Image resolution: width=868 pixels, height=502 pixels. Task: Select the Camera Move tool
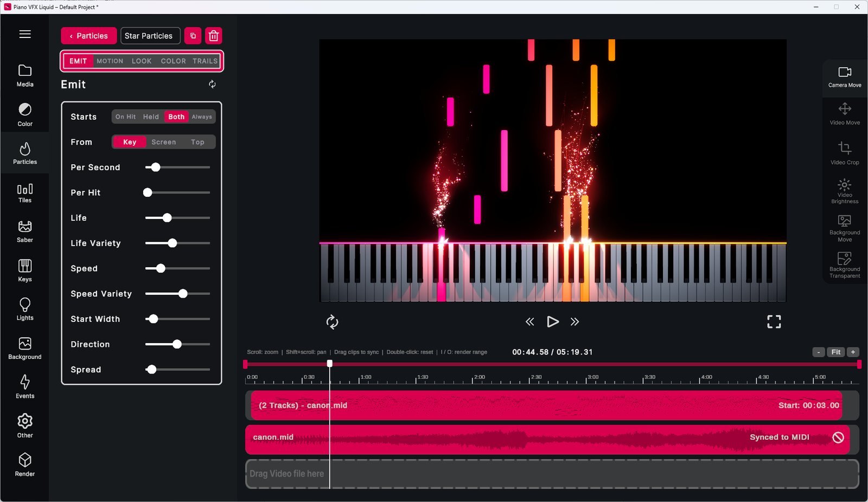coord(845,76)
